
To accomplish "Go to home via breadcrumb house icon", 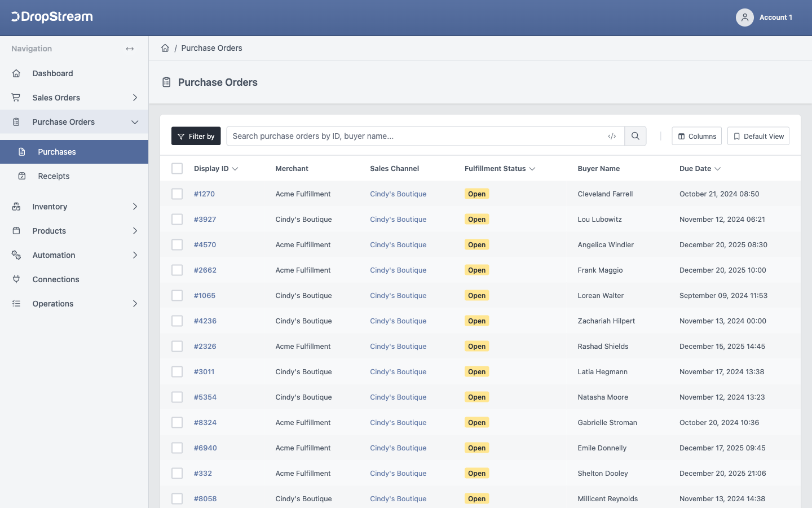I will click(165, 48).
